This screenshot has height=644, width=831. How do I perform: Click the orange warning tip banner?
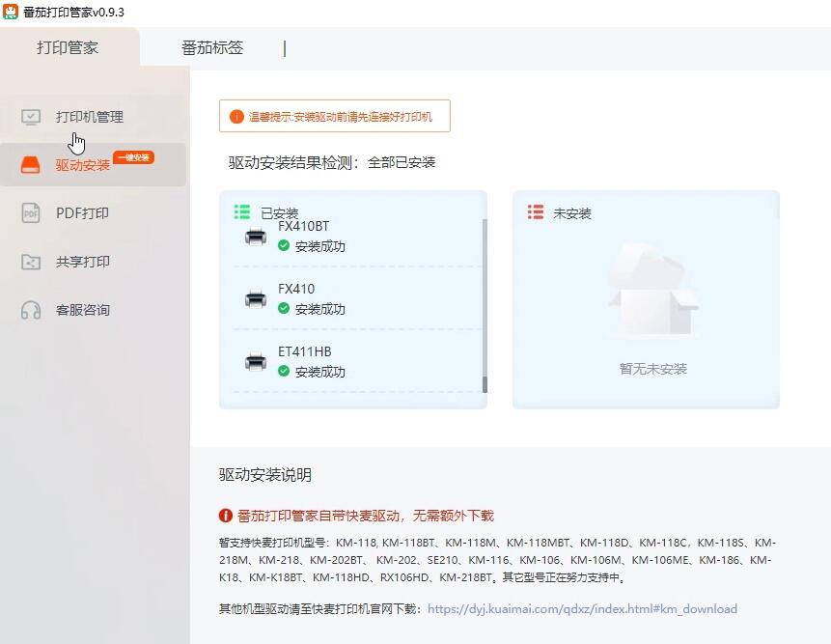point(334,117)
